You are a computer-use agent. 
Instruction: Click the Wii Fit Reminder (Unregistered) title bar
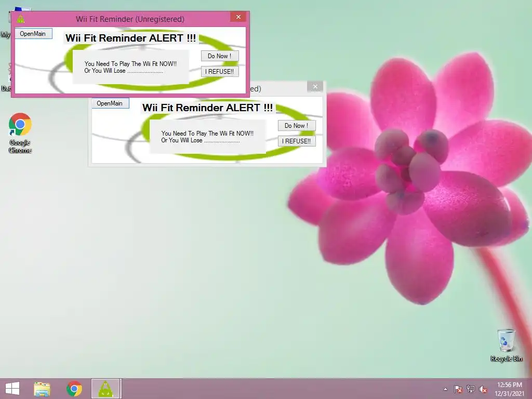(x=130, y=19)
